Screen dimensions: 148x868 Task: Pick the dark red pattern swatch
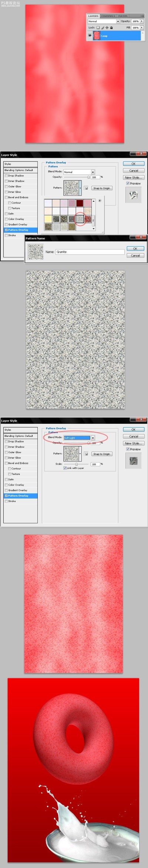[80, 203]
